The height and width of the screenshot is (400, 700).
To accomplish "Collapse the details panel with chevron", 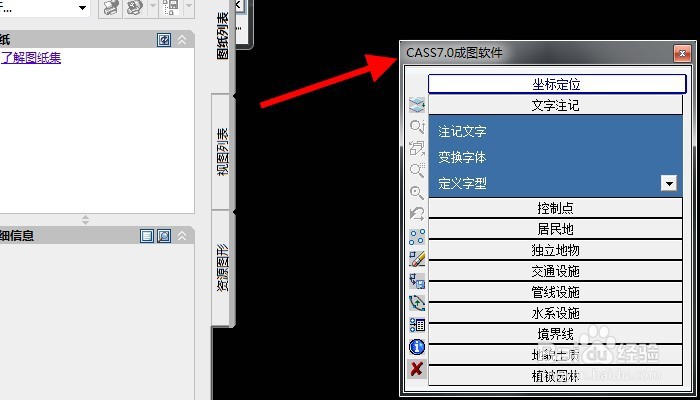I will [x=182, y=236].
